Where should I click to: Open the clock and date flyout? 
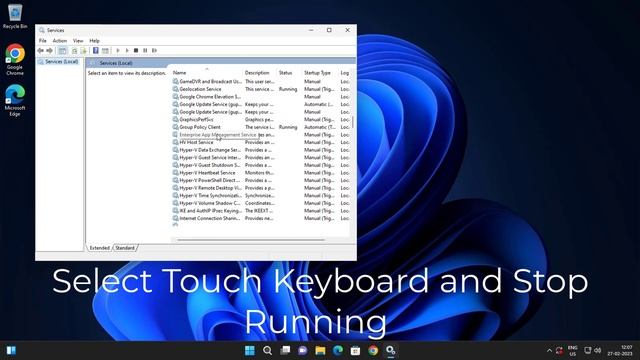tap(620, 351)
